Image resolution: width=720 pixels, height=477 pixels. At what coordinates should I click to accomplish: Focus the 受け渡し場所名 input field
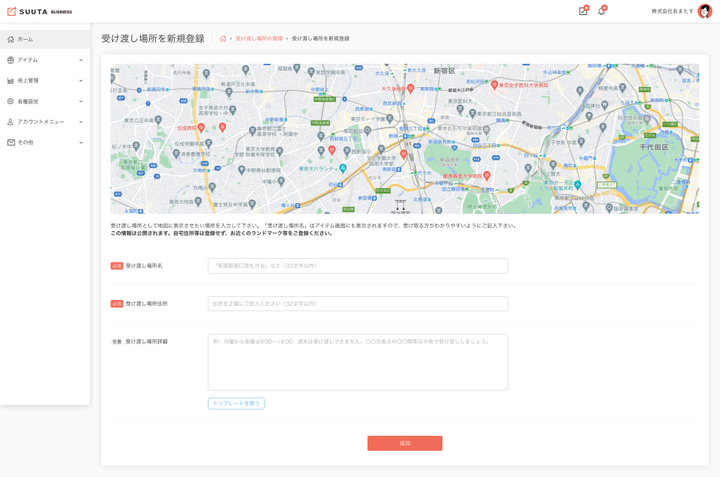pyautogui.click(x=357, y=266)
